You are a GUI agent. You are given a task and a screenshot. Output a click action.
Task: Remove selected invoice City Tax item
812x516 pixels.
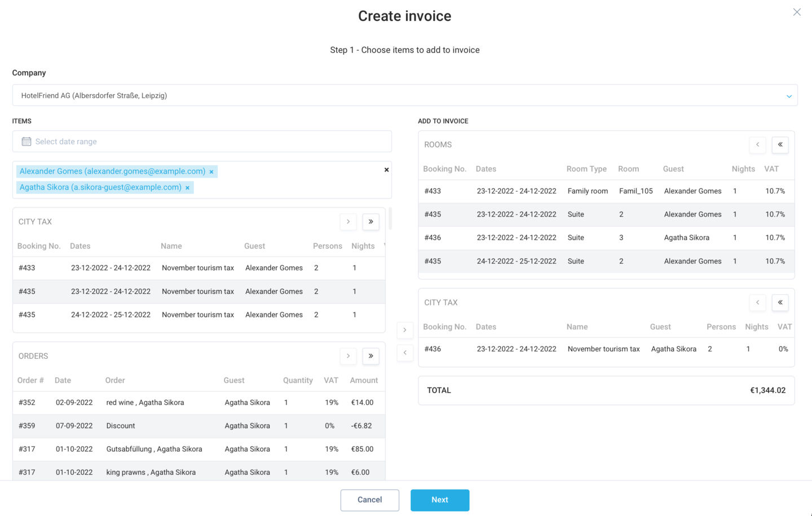pos(757,302)
